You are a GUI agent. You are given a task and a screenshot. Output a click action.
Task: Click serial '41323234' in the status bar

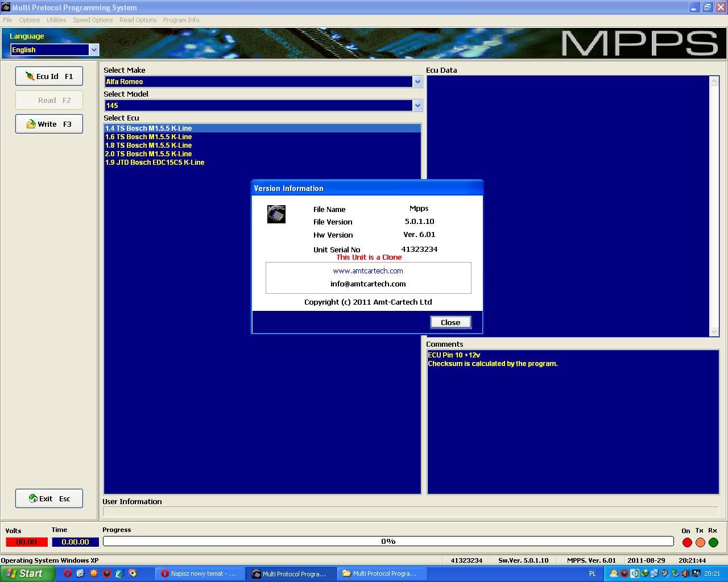coord(466,560)
